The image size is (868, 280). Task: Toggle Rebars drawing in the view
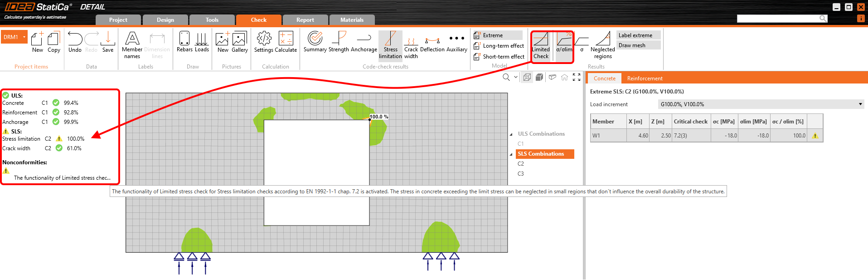(184, 42)
